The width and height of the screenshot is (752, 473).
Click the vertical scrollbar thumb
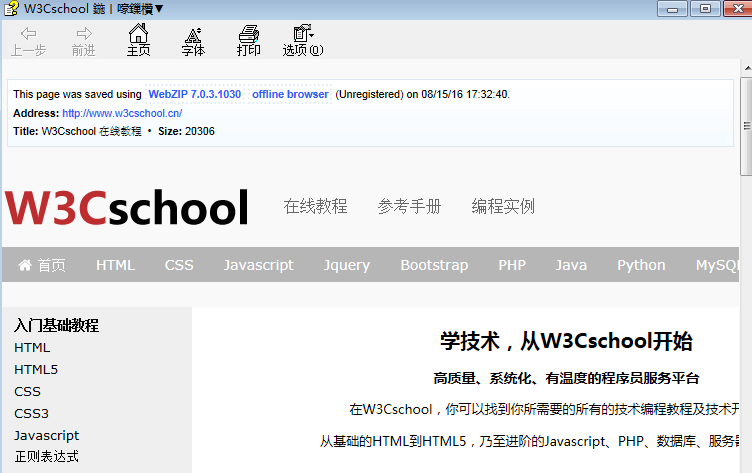[746, 126]
